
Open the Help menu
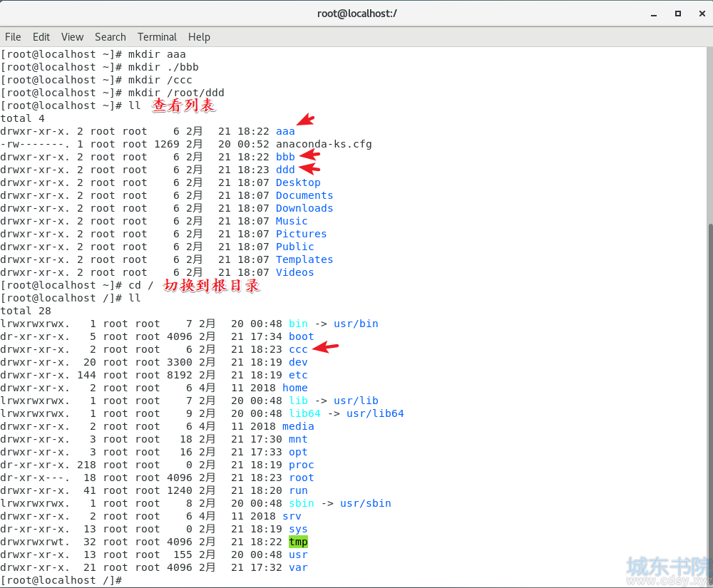pos(199,37)
